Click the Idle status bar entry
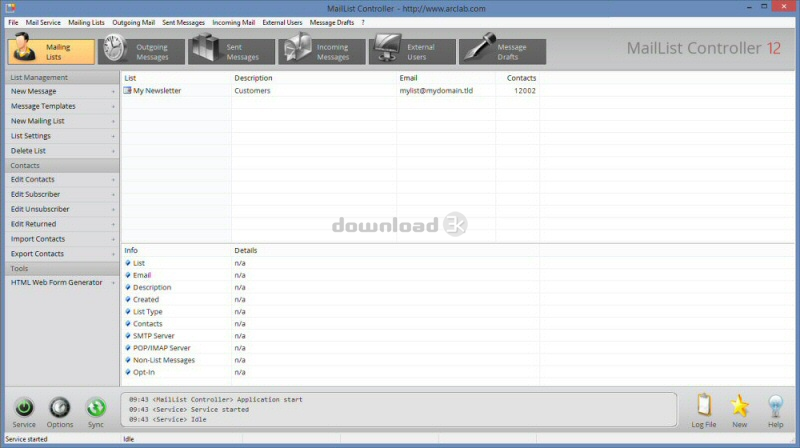This screenshot has width=800, height=448. point(129,439)
